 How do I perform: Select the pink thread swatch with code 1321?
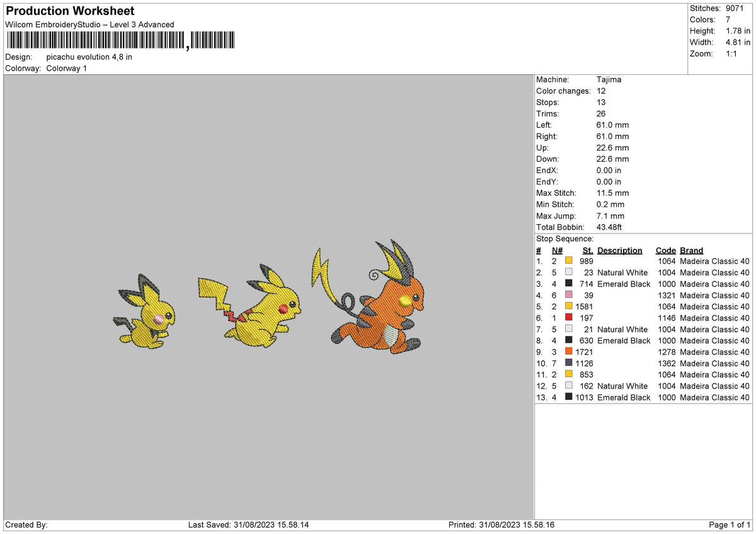tap(570, 295)
